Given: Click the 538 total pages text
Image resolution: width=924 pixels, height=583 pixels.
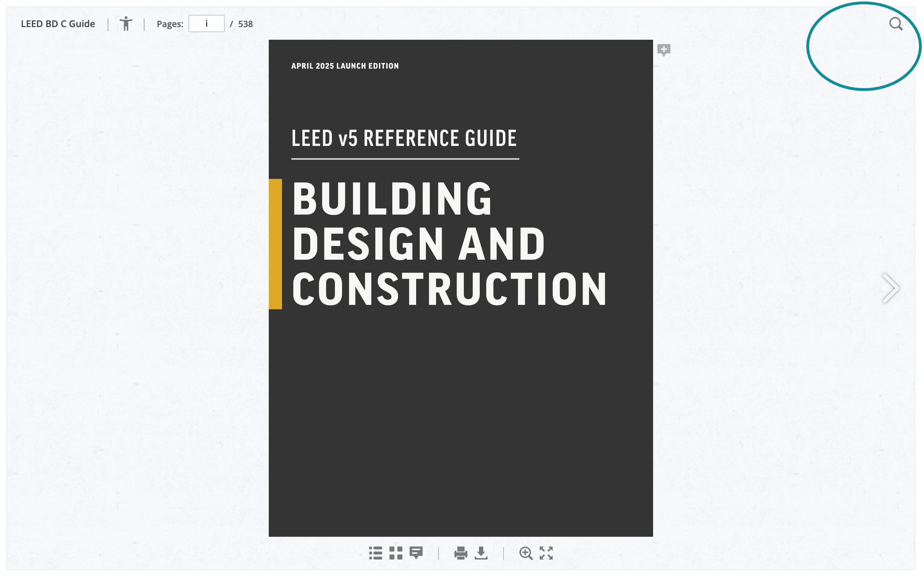Looking at the screenshot, I should (245, 24).
